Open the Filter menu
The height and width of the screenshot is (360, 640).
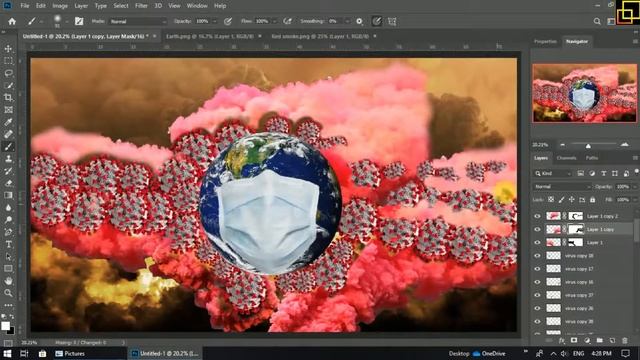pyautogui.click(x=141, y=6)
